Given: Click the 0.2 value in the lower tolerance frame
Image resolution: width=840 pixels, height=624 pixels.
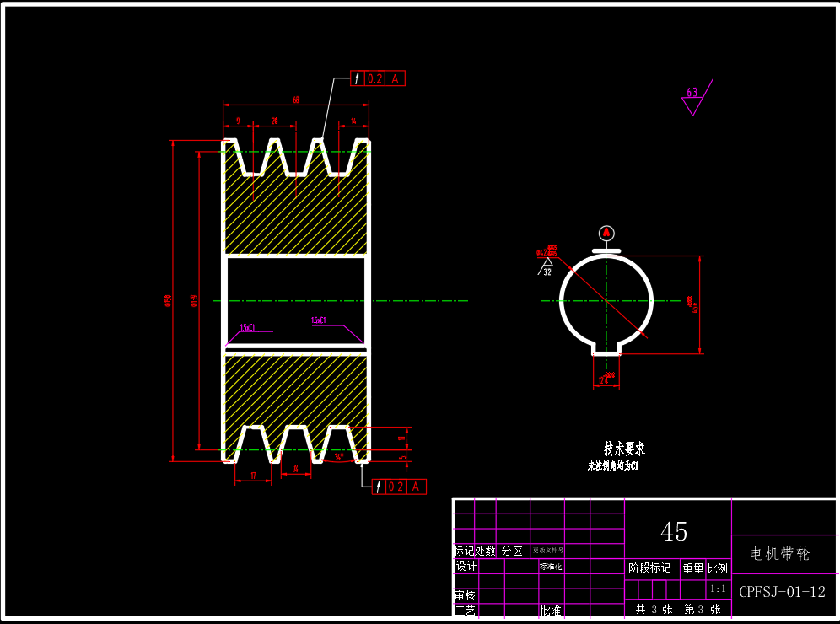Looking at the screenshot, I should [x=396, y=487].
